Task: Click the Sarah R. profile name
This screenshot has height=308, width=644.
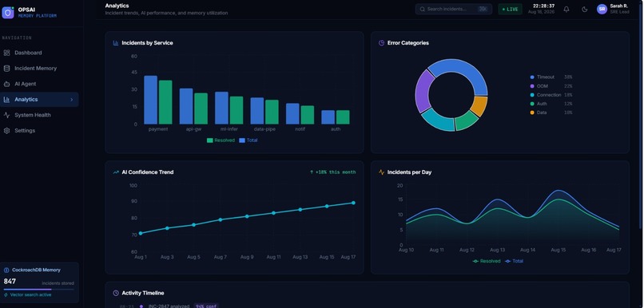Action: [619, 6]
